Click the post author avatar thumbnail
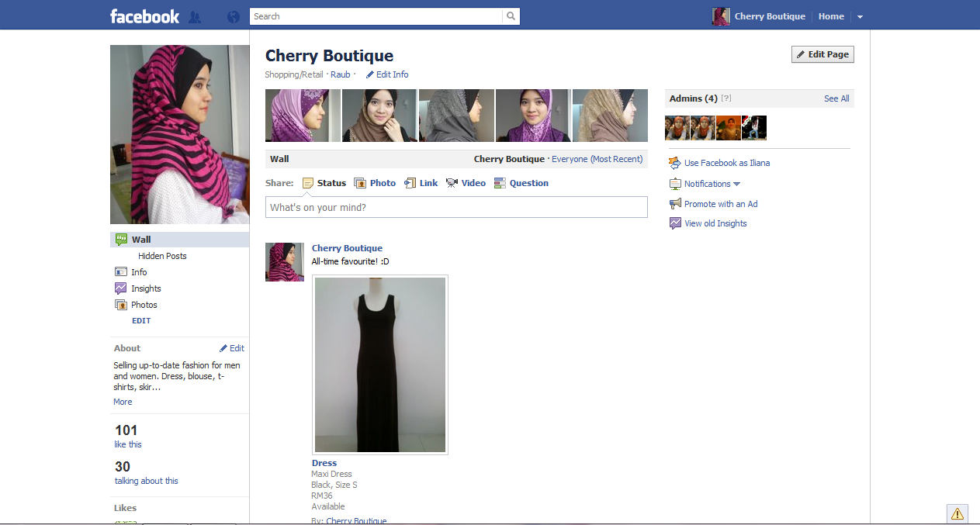Image resolution: width=980 pixels, height=525 pixels. tap(285, 262)
